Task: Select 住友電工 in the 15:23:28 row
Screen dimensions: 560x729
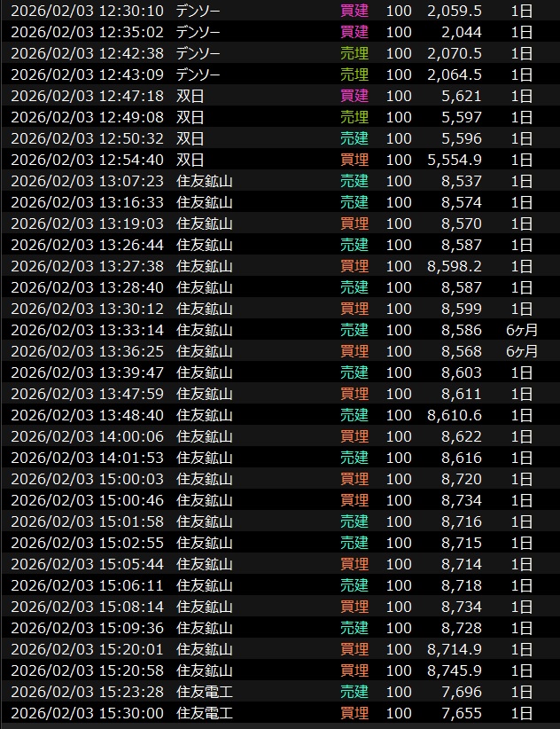Action: 205,692
